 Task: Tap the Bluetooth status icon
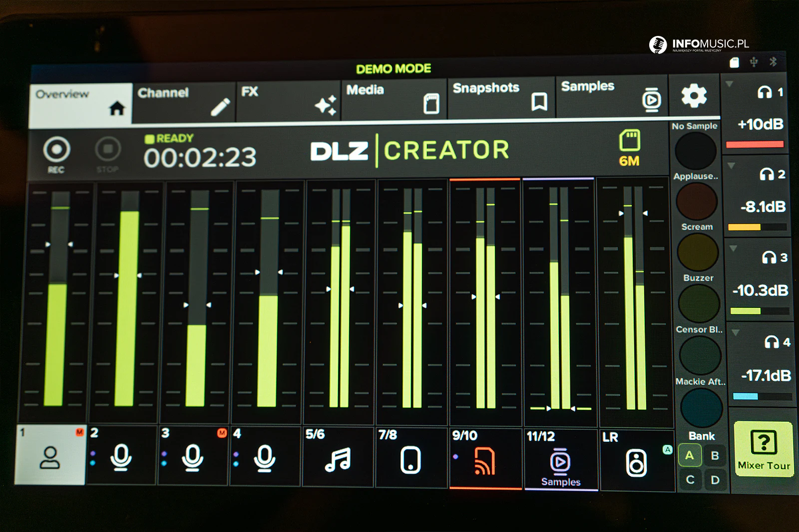773,61
